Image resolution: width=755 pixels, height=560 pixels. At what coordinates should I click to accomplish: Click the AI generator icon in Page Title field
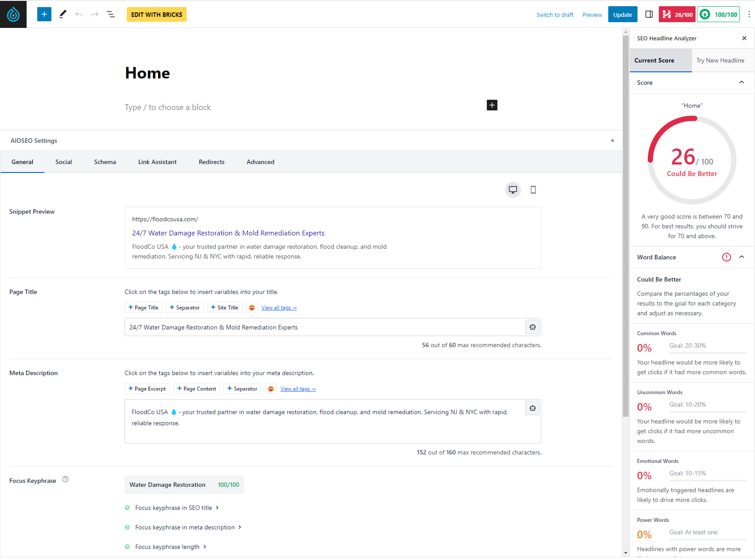click(532, 327)
